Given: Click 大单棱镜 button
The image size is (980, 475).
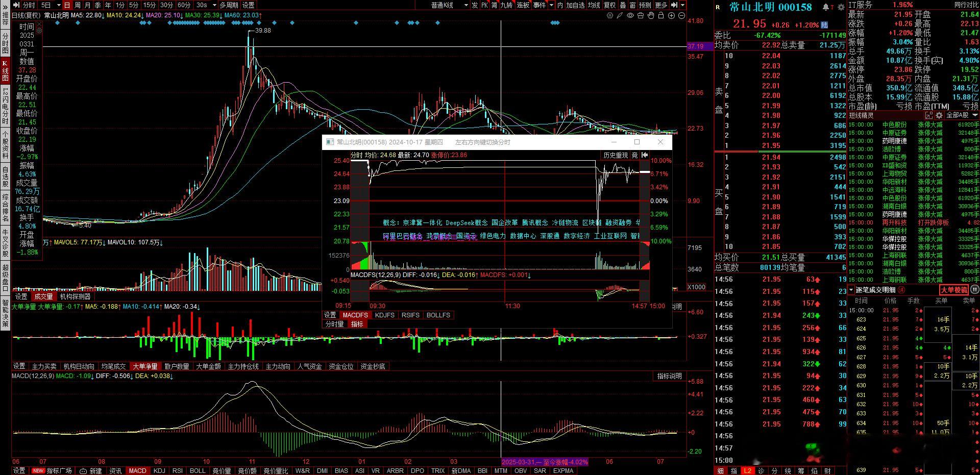Looking at the screenshot, I should tap(954, 290).
